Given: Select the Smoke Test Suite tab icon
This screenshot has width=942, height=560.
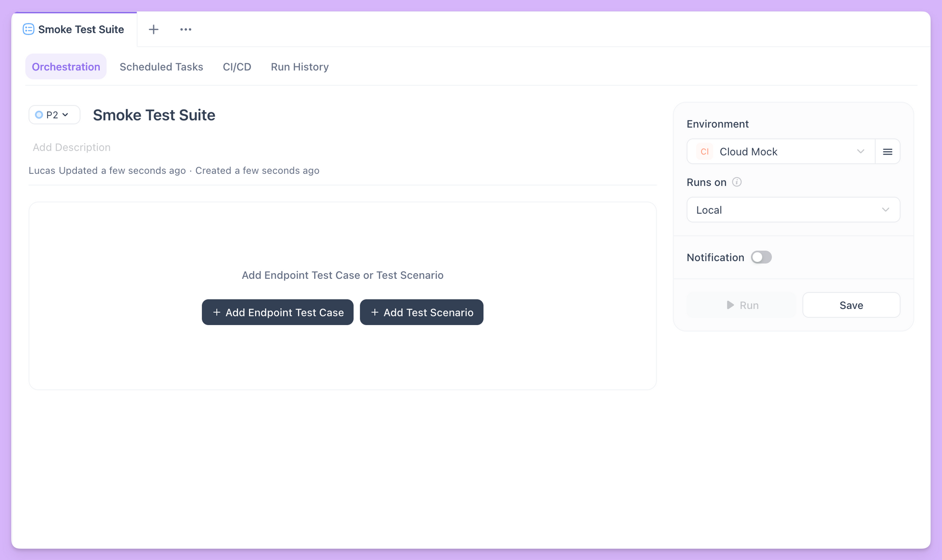Looking at the screenshot, I should 28,29.
